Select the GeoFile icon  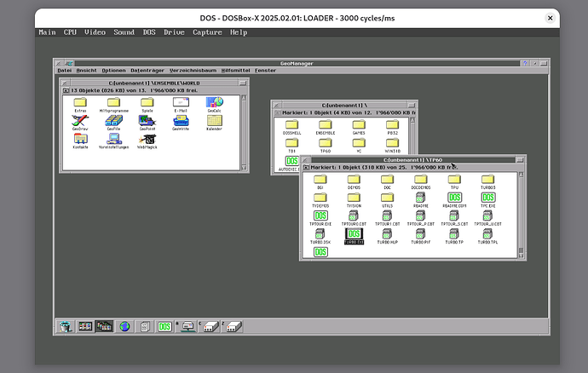click(113, 121)
